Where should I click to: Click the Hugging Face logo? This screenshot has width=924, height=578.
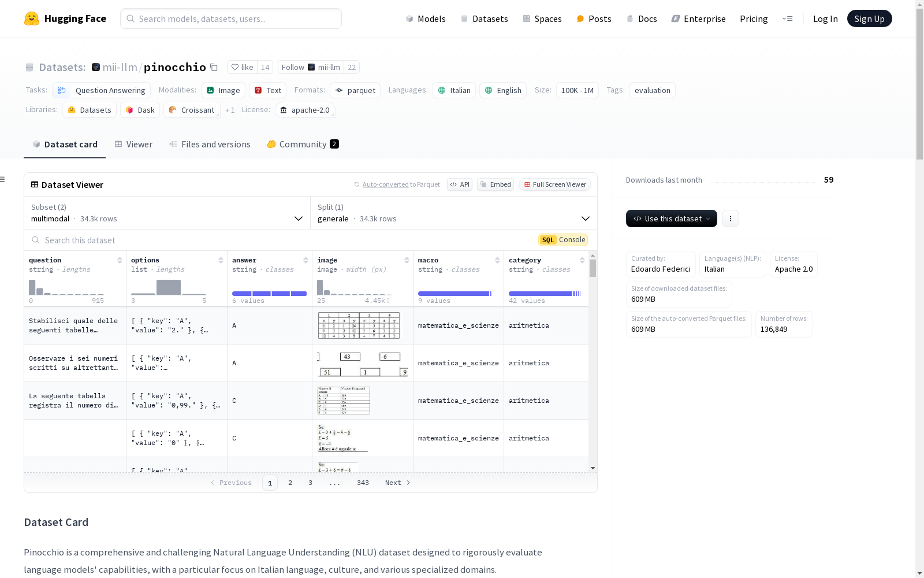(65, 18)
